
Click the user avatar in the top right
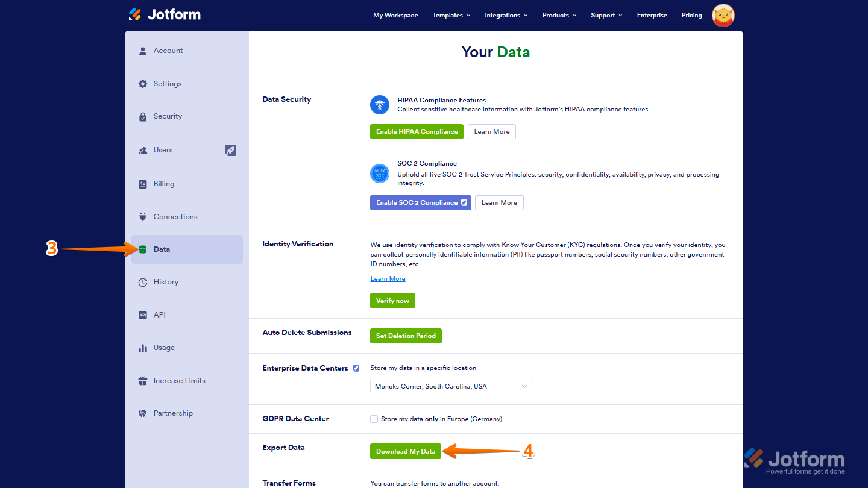[x=722, y=15]
